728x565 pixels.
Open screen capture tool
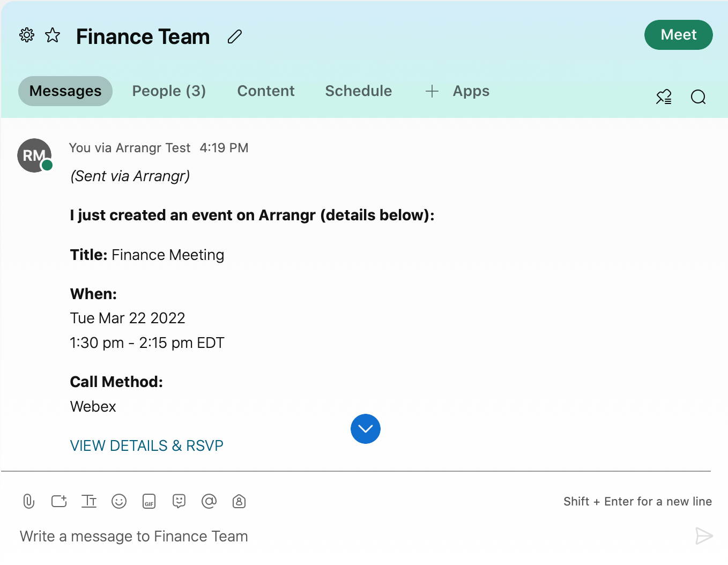pos(59,501)
